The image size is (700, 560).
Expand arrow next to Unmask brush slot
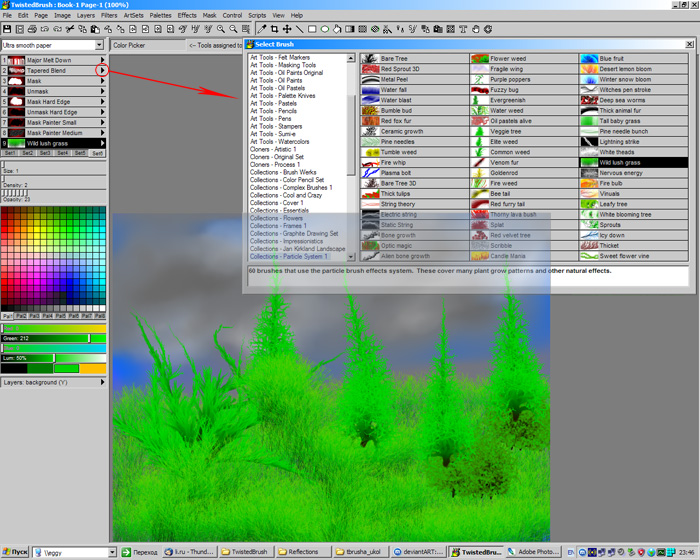tap(102, 91)
